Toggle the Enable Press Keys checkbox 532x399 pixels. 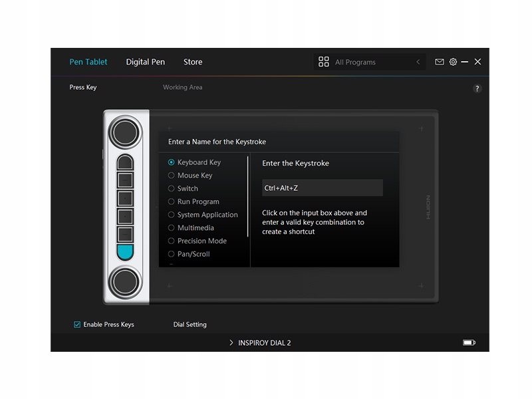77,325
